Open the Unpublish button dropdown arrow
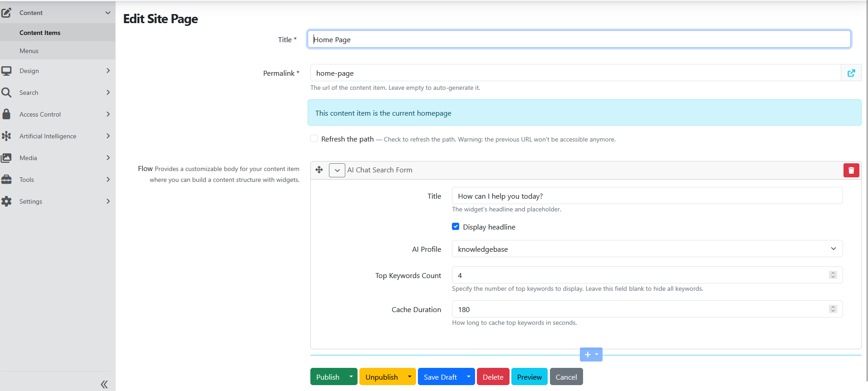 410,376
